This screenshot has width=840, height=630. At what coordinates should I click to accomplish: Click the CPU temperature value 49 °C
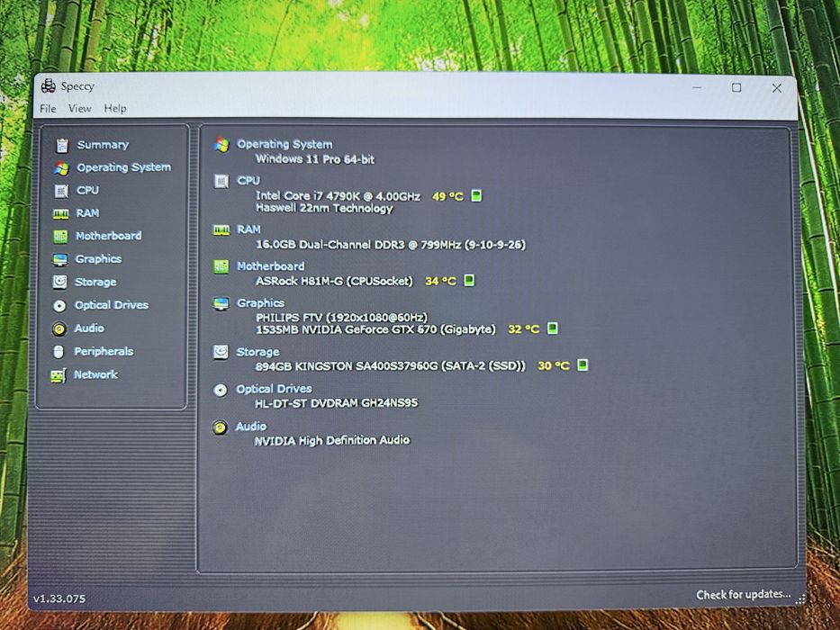click(x=447, y=196)
